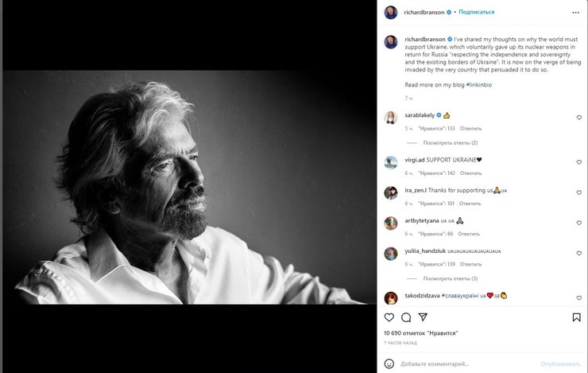Open the "10 690 отметок Нравится" likes list

420,333
